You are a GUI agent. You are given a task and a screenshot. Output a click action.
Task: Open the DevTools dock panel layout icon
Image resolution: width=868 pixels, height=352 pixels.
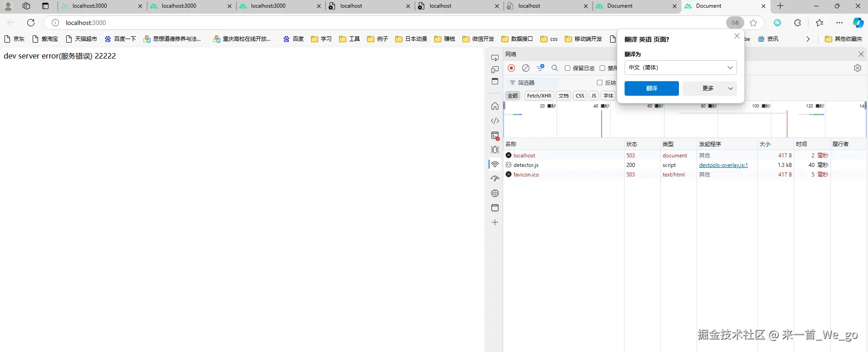point(495,81)
